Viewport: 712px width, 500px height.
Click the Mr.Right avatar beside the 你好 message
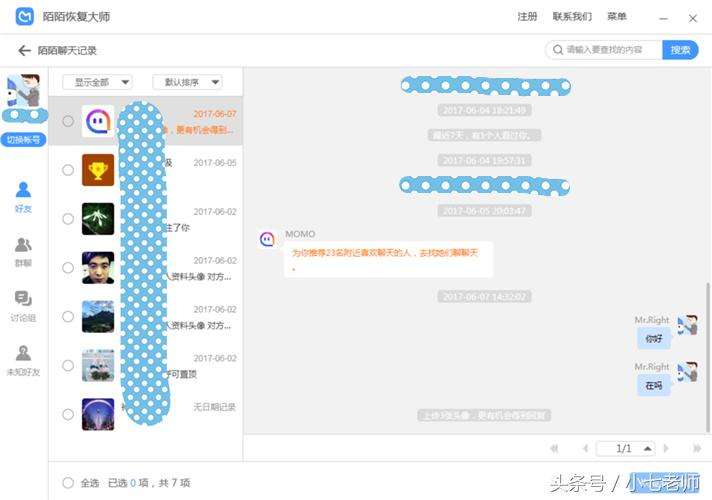(687, 325)
